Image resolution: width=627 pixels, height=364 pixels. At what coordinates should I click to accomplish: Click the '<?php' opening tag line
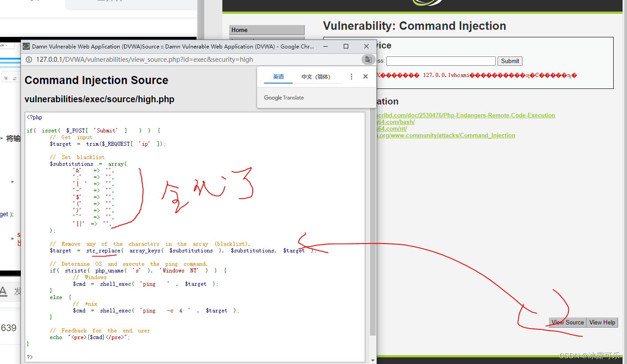[x=34, y=117]
